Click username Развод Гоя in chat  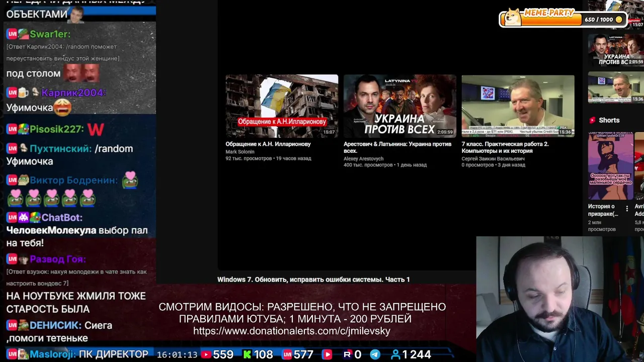pyautogui.click(x=58, y=259)
